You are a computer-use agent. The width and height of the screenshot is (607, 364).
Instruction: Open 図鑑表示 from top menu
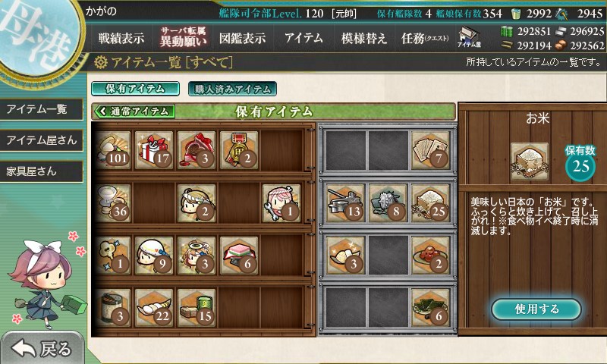242,38
